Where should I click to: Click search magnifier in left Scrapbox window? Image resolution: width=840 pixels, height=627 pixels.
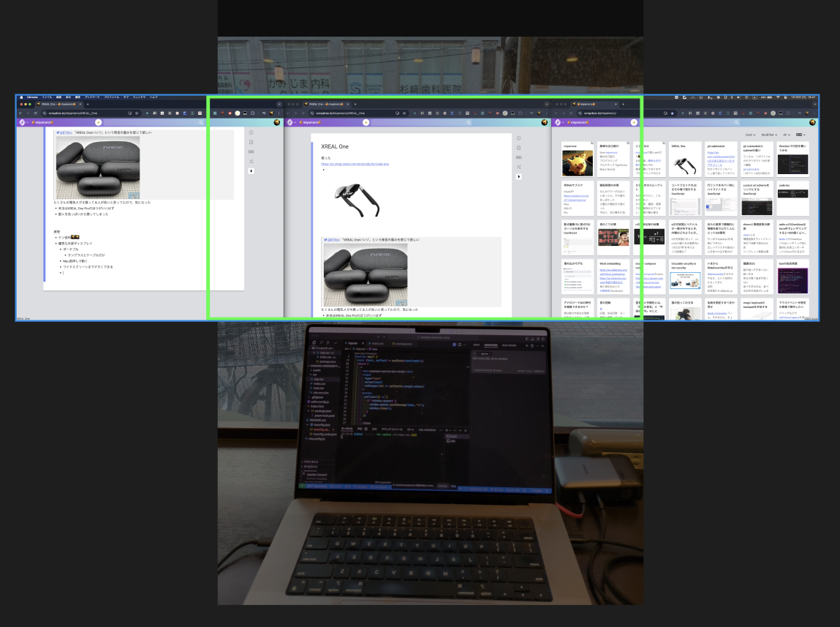coord(200,122)
